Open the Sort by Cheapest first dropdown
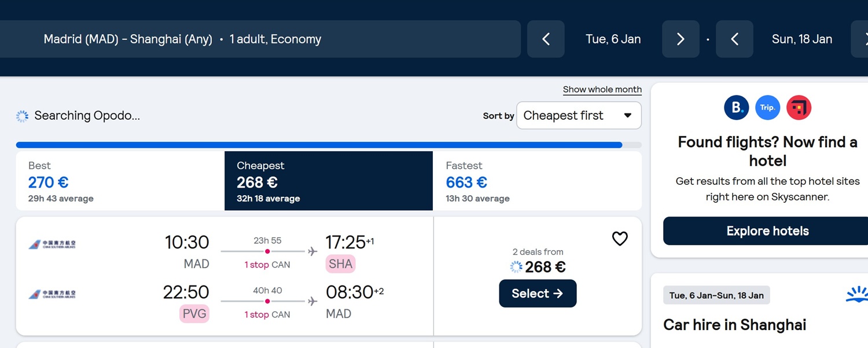This screenshot has height=348, width=868. (x=579, y=115)
